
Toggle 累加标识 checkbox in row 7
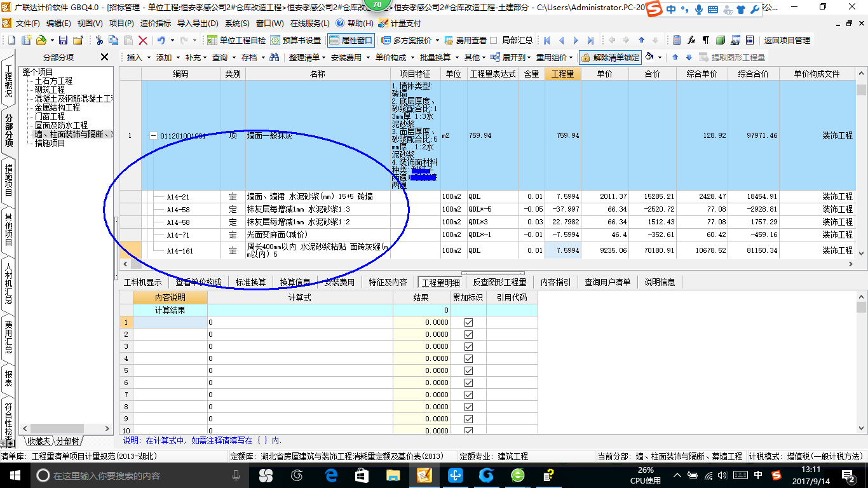tap(469, 395)
